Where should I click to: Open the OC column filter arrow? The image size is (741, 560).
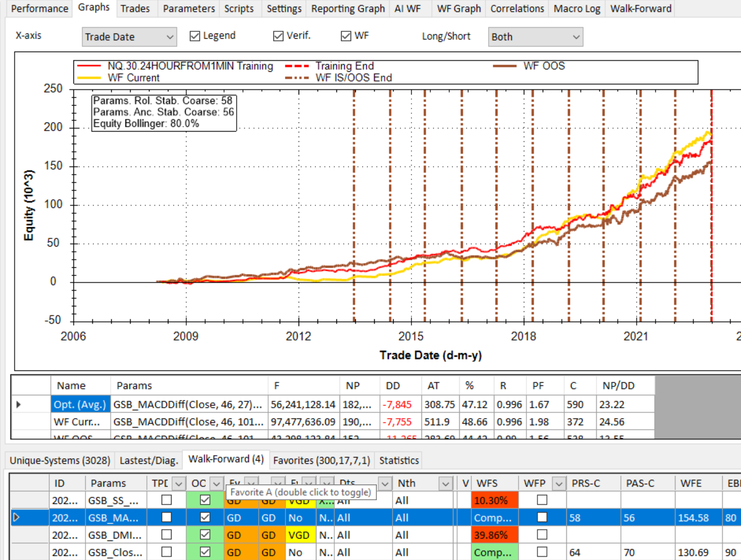point(216,483)
